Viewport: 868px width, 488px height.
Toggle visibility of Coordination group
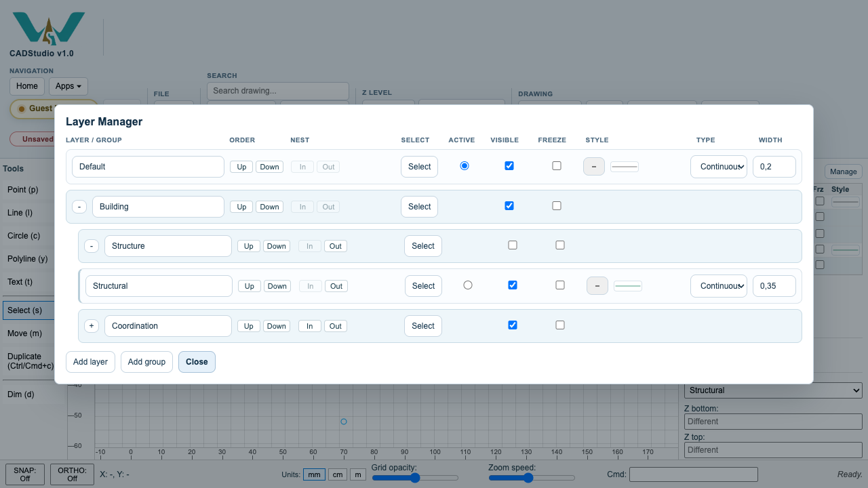[513, 325]
